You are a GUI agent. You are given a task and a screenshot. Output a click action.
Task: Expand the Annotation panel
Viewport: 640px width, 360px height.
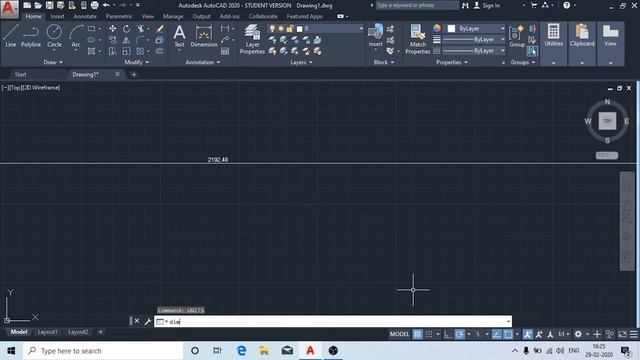pyautogui.click(x=203, y=62)
